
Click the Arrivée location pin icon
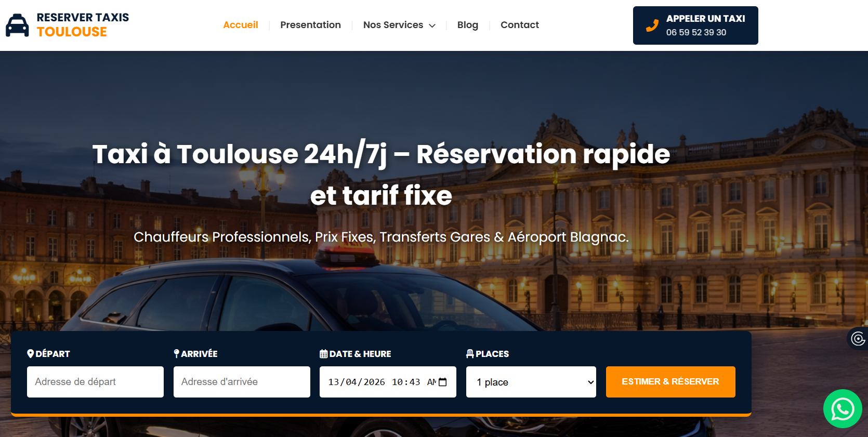point(177,353)
